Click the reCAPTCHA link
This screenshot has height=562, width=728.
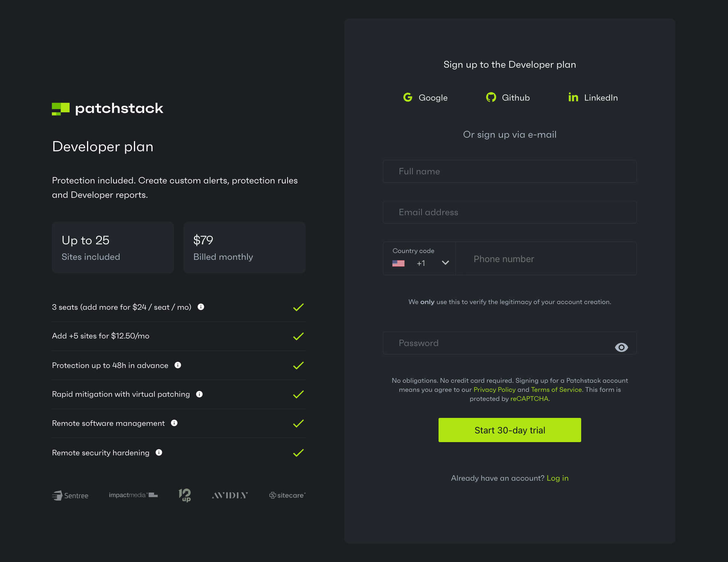tap(529, 399)
